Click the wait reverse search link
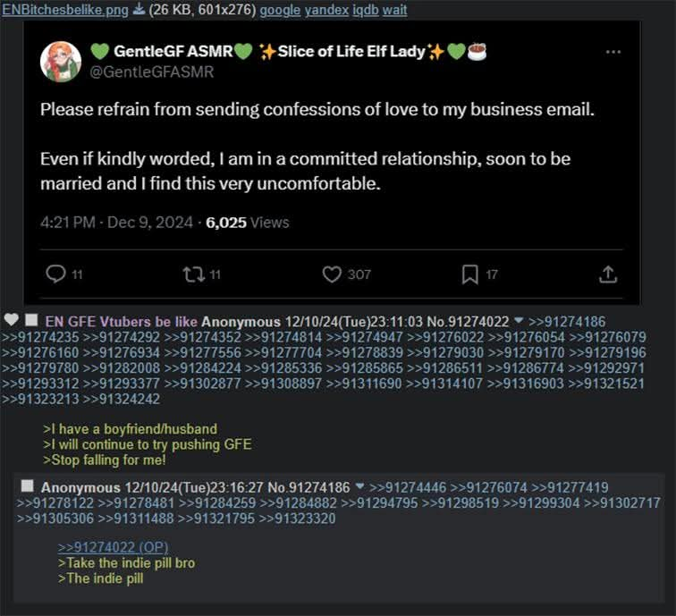Screen dimensions: 676x616 [x=394, y=10]
